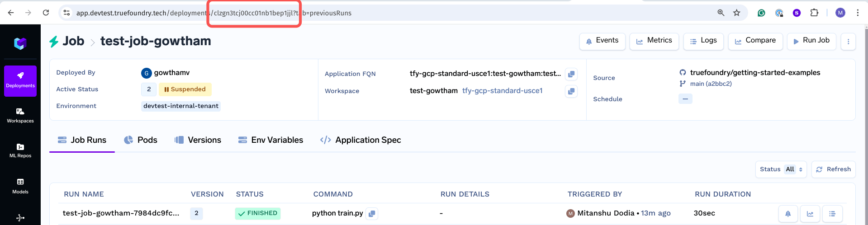Click the version 2 cell in run row
Screen dimensions: 868x225
(x=196, y=213)
